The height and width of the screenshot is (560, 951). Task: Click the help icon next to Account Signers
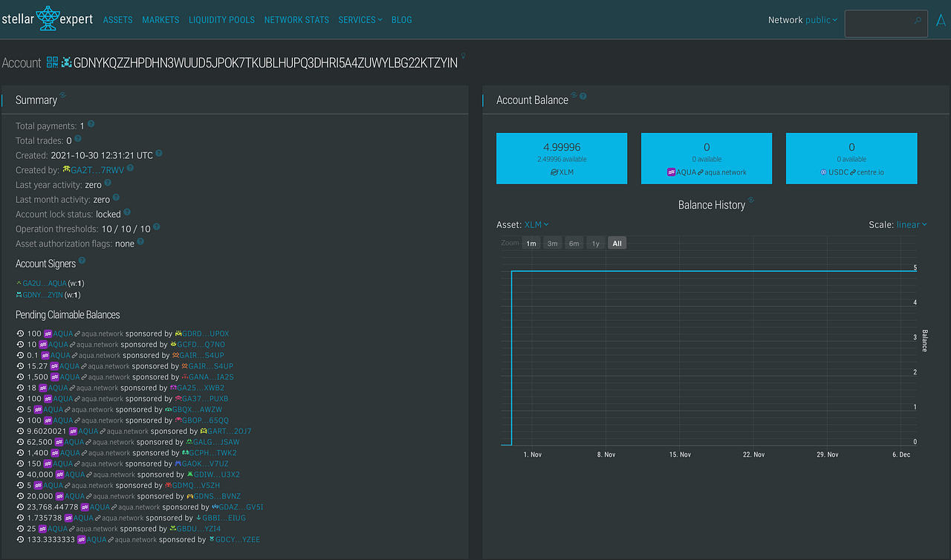click(x=82, y=261)
